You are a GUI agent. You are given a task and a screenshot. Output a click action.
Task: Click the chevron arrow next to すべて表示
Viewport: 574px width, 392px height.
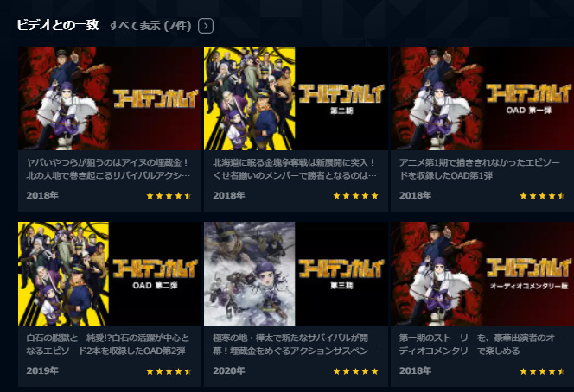(206, 26)
